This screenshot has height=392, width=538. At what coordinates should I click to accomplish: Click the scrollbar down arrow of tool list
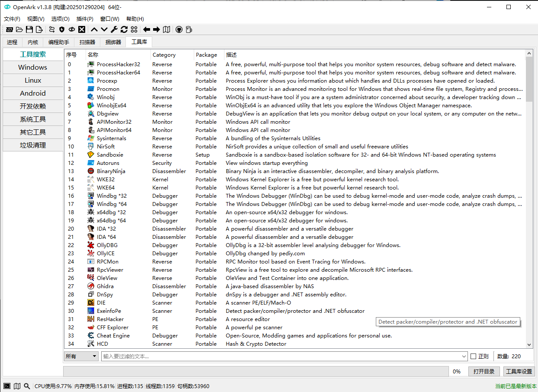point(529,344)
